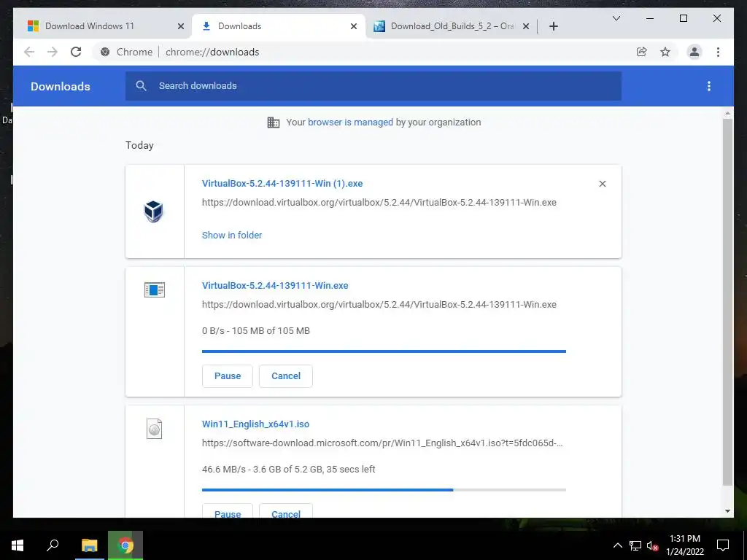Remove VirtualBox (1).exe from downloads list
The height and width of the screenshot is (560, 747).
click(602, 184)
